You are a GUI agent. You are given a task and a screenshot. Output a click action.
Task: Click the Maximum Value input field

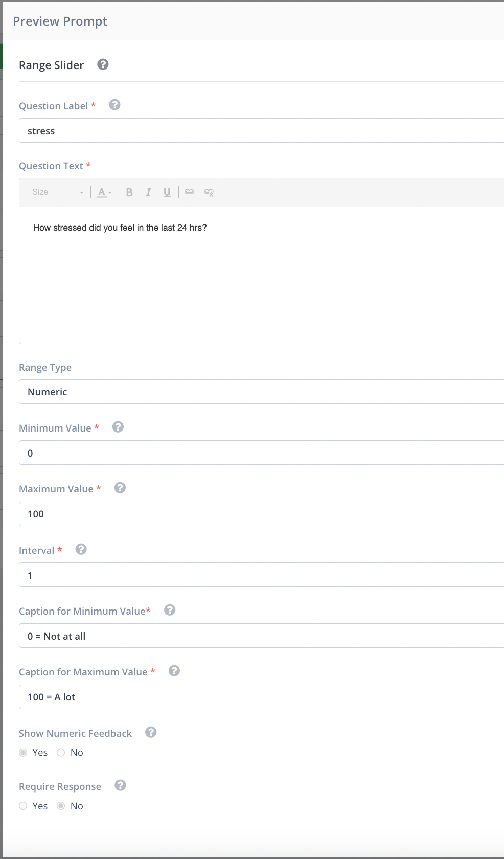[x=261, y=514]
